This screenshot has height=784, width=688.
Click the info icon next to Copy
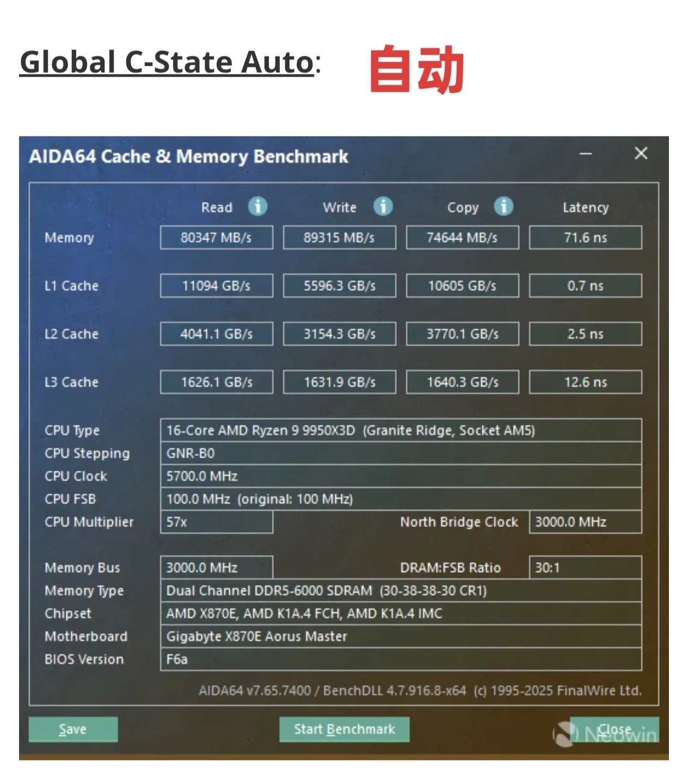(503, 207)
